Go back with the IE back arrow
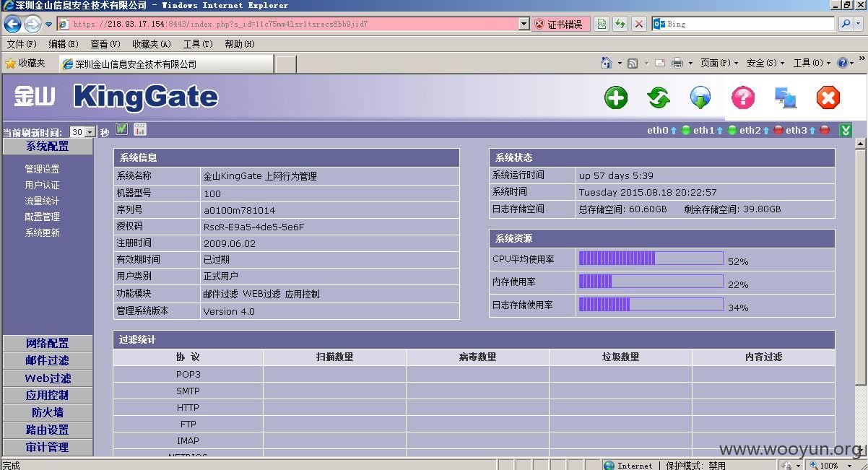The height and width of the screenshot is (470, 868). tap(12, 24)
